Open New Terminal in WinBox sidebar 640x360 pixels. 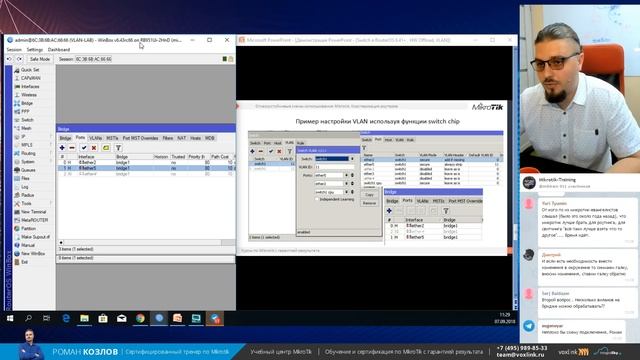[33, 212]
